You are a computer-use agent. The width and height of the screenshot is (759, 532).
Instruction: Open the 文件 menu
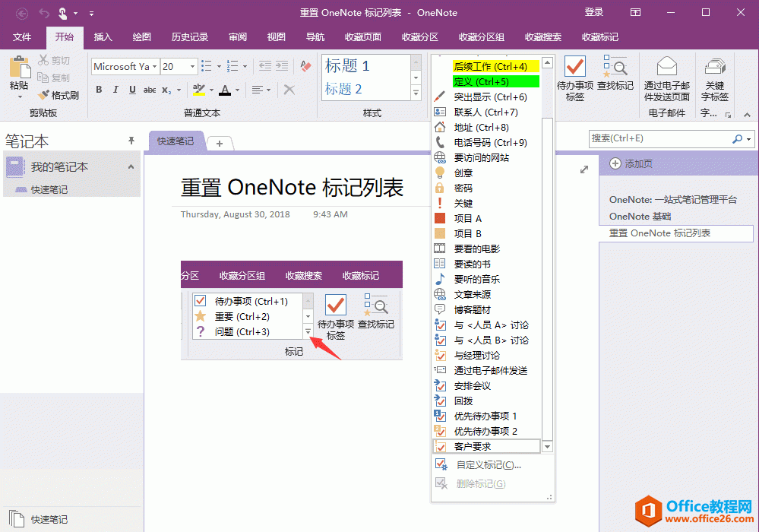pos(22,36)
